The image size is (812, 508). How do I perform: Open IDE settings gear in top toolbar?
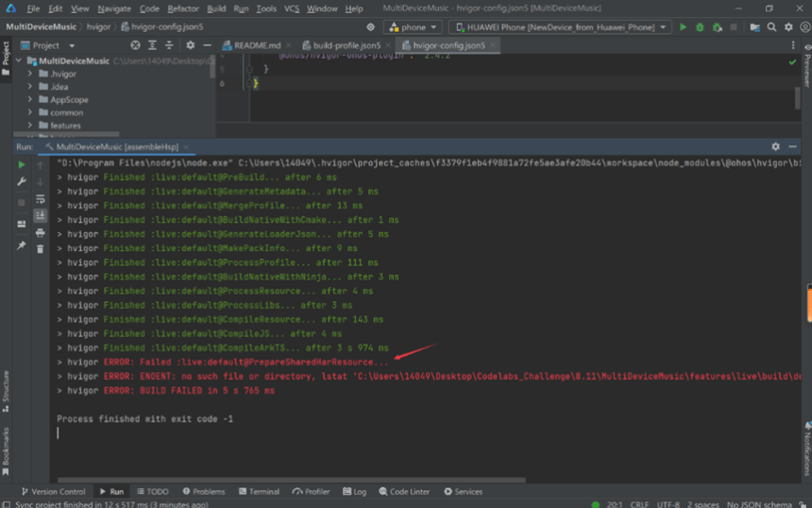coord(788,27)
